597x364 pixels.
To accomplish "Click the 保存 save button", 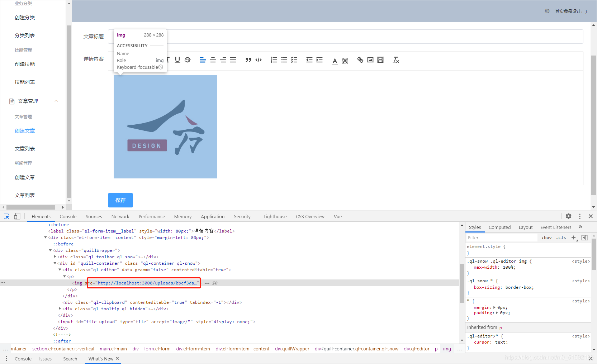I will pos(120,200).
